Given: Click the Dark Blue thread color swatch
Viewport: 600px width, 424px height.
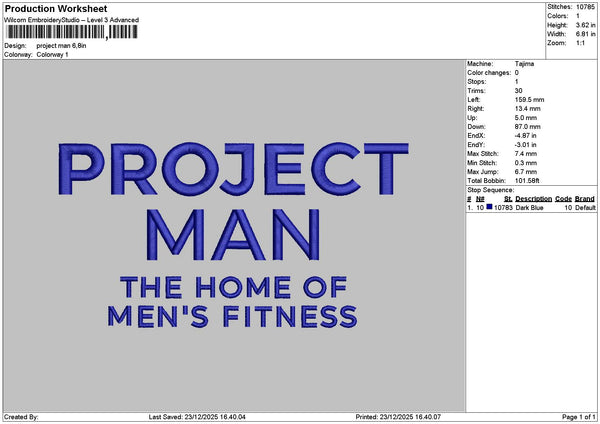Looking at the screenshot, I should pos(489,207).
